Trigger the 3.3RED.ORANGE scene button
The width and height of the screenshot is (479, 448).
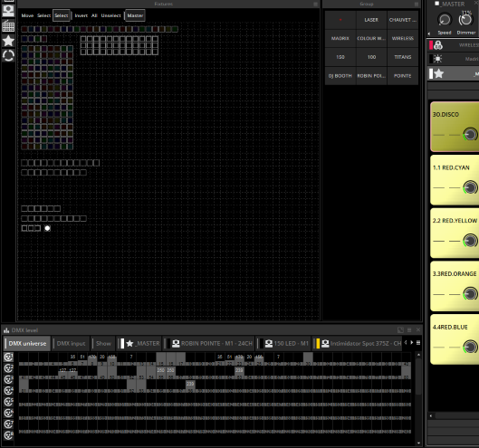pyautogui.click(x=455, y=286)
